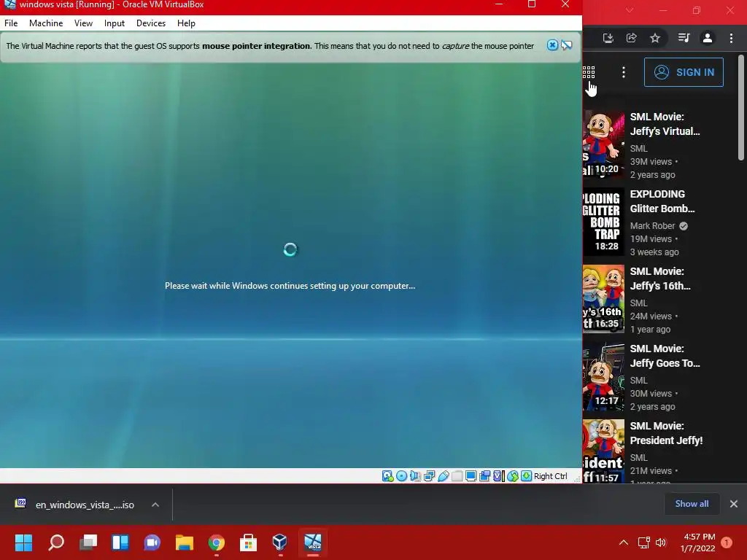The height and width of the screenshot is (560, 747).
Task: Click the display status icon
Action: pos(471,476)
